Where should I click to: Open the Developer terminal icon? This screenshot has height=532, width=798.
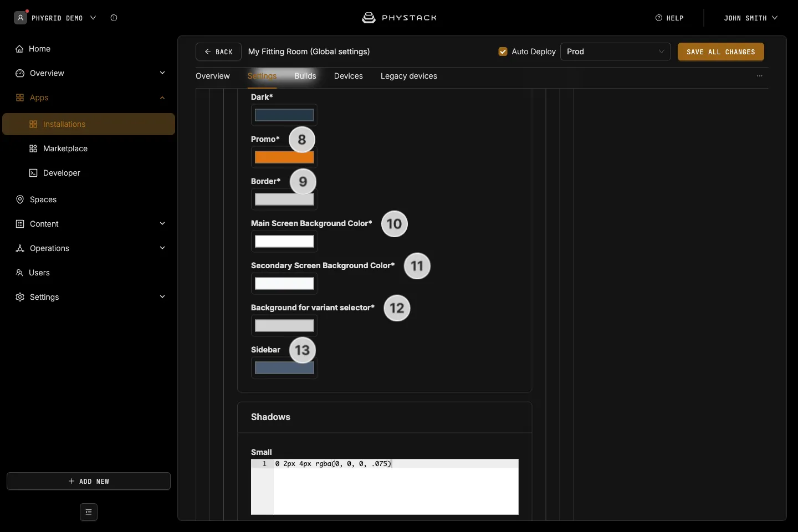[33, 173]
